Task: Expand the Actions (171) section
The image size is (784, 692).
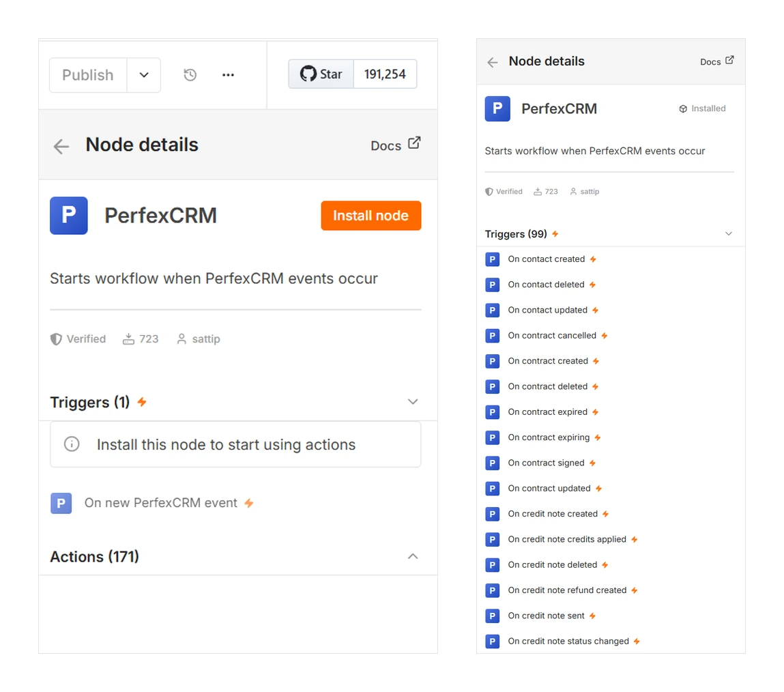Action: coord(413,556)
